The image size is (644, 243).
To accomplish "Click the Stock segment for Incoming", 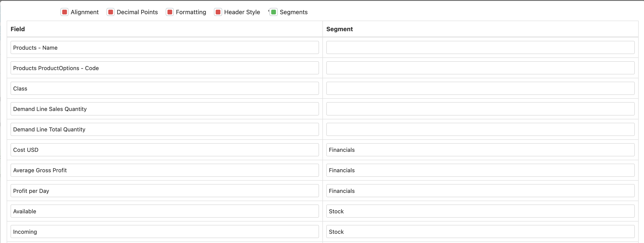I will point(480,232).
